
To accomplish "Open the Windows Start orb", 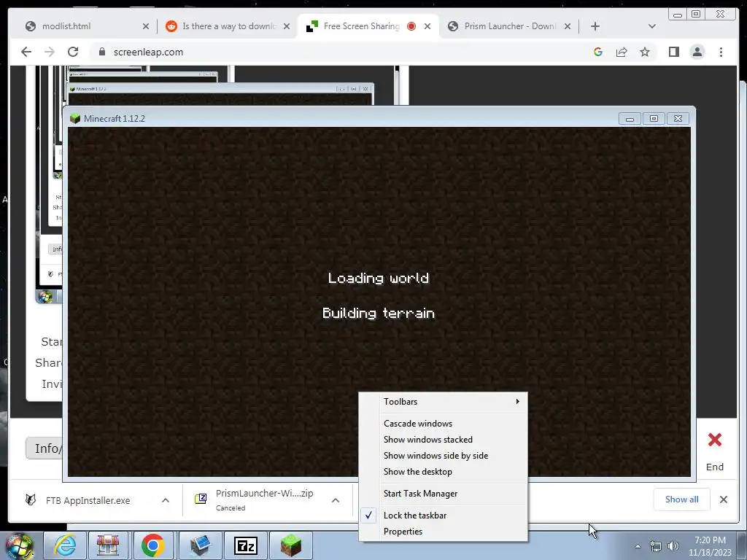I will click(20, 546).
